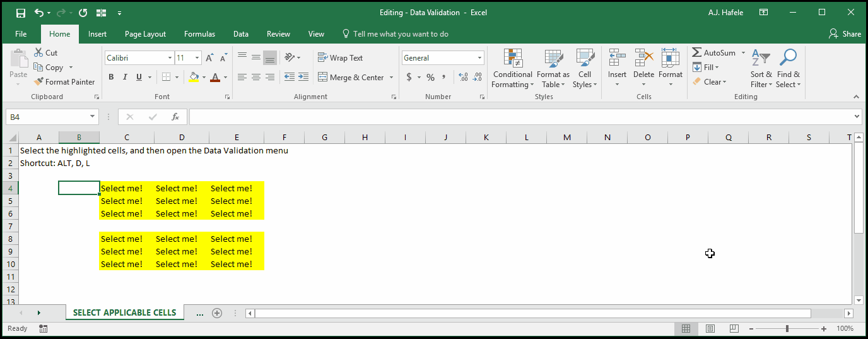Click the Share button

click(845, 34)
